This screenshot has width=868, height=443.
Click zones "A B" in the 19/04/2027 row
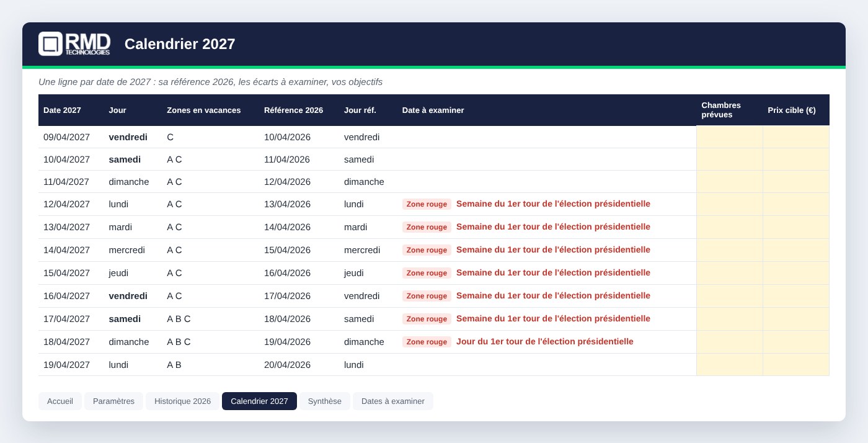coord(174,365)
